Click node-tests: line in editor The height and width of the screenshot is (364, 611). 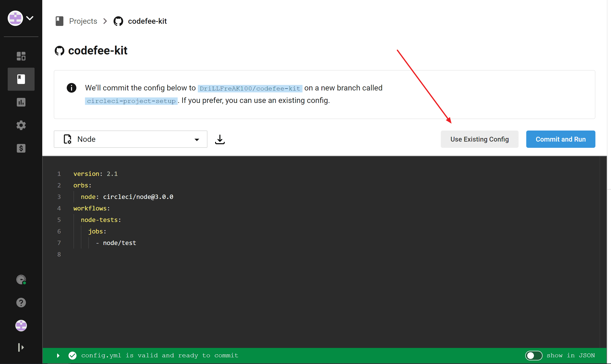(101, 220)
